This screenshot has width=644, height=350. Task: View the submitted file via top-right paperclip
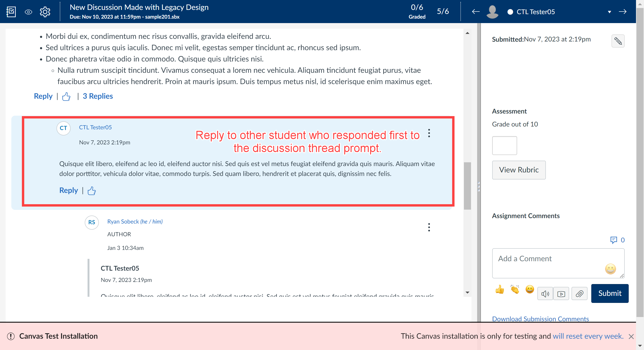click(x=618, y=41)
